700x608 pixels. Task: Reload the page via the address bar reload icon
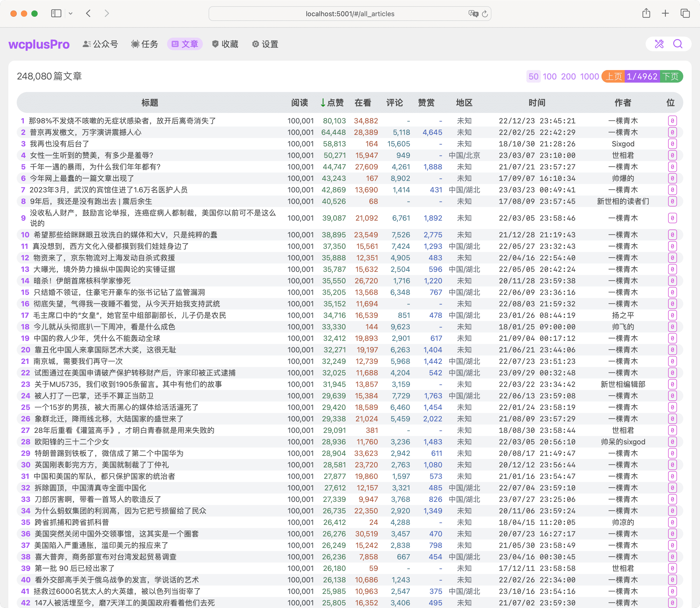(485, 14)
